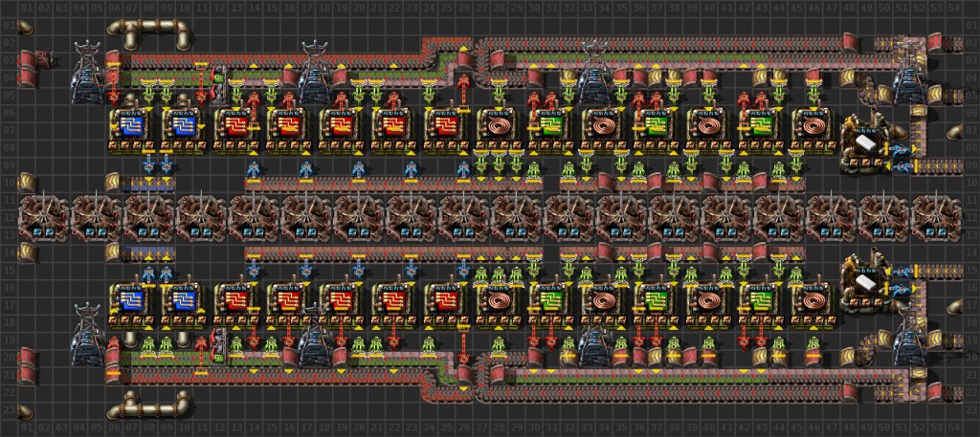Viewport: 980px width, 437px height.
Task: Click the pipe junction on rows 01-02
Action: [x=148, y=33]
